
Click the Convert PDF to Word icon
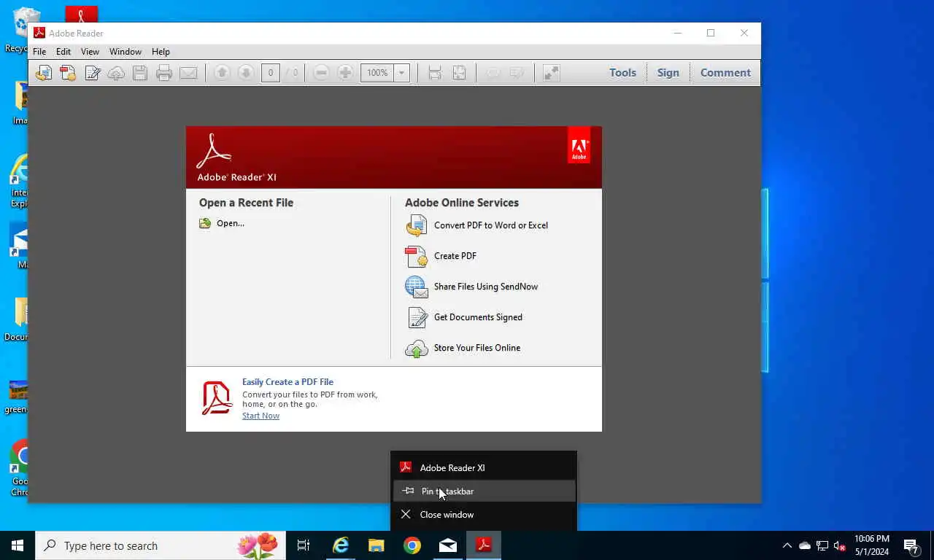[x=417, y=226]
